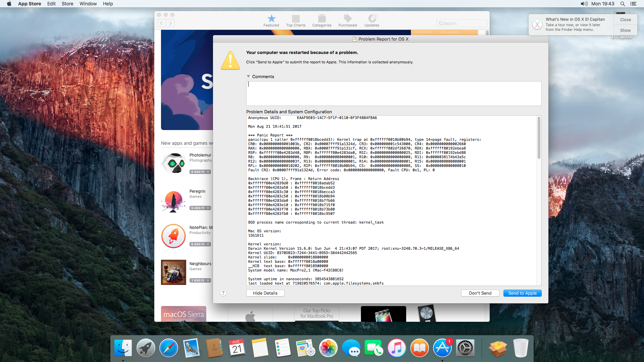This screenshot has height=362, width=644.
Task: Open Contacts from the Dock
Action: [214, 348]
